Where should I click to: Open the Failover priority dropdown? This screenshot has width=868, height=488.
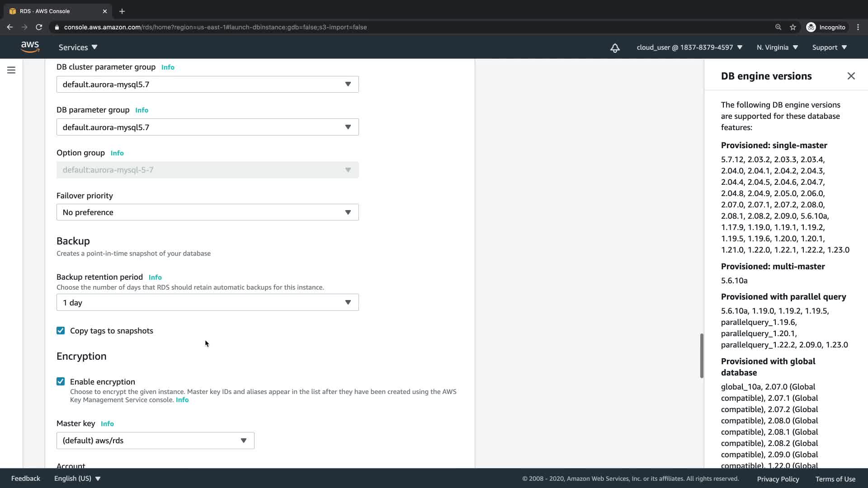coord(208,212)
